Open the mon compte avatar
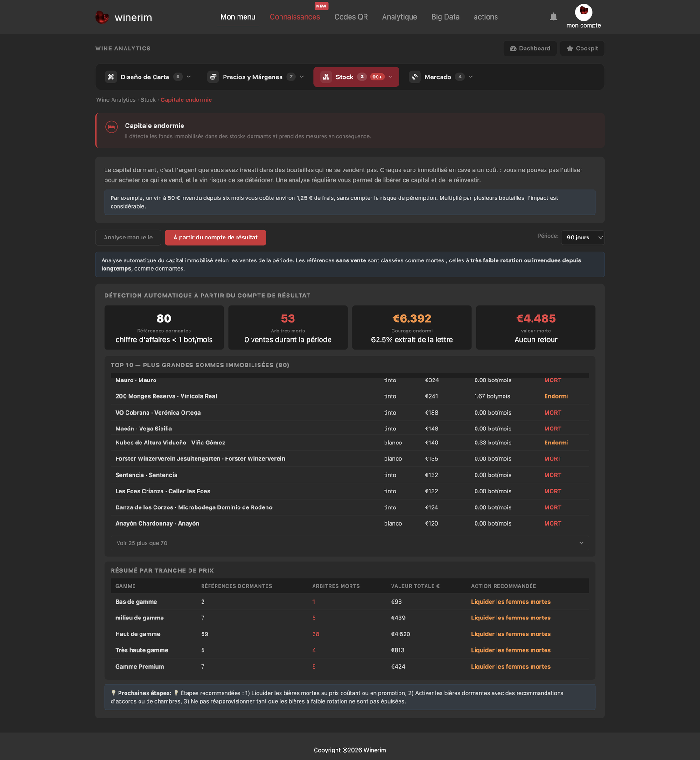700x760 pixels. tap(584, 12)
